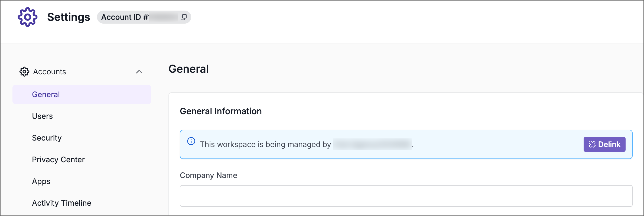Click the Company Name label
This screenshot has width=644, height=216.
(x=208, y=175)
